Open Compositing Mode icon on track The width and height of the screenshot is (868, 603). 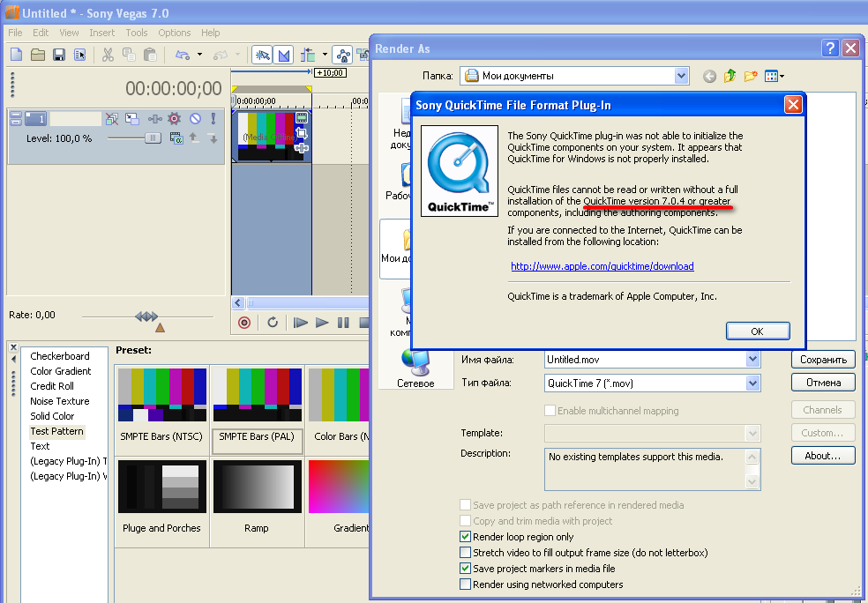(176, 138)
